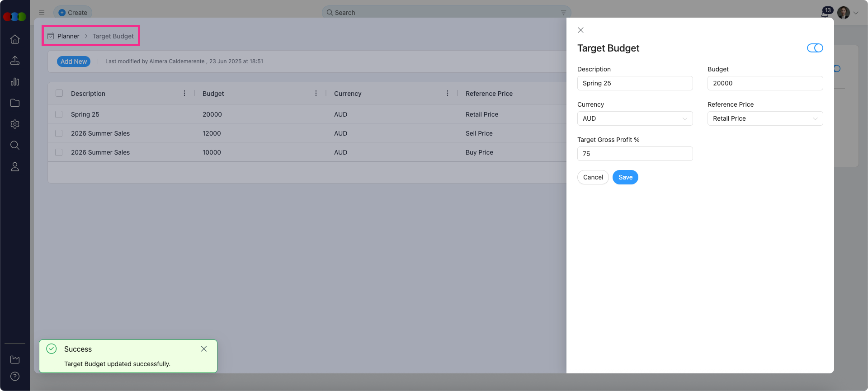This screenshot has height=391, width=868.
Task: Expand the Currency AUD dropdown
Action: 635,118
